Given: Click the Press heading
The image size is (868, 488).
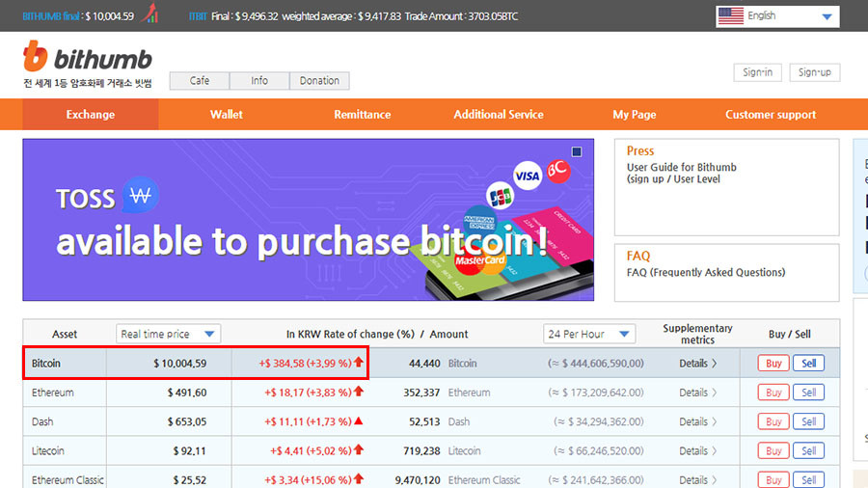Looking at the screenshot, I should click(640, 150).
